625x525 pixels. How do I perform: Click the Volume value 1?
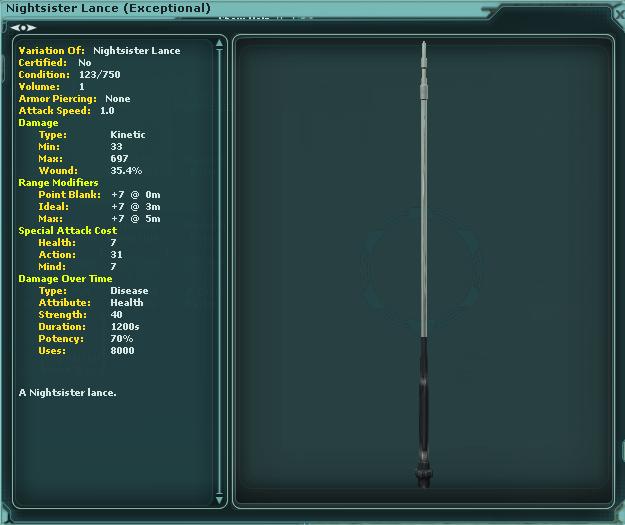82,87
